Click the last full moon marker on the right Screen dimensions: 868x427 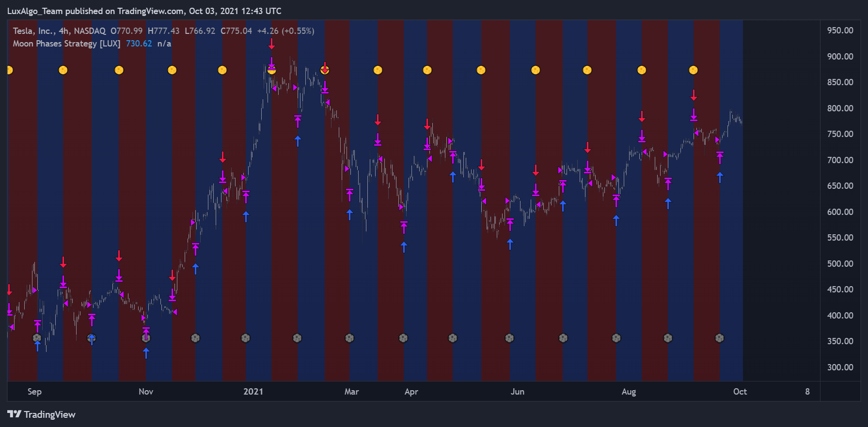694,70
